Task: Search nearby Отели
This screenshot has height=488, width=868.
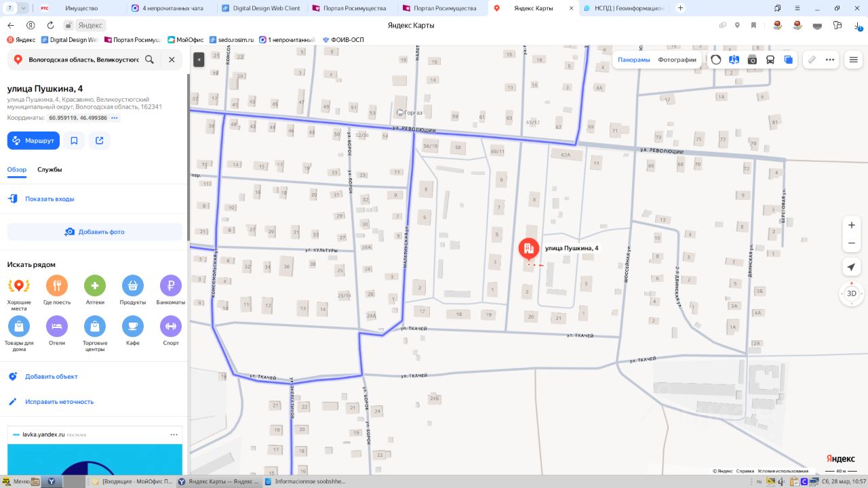Action: [57, 331]
